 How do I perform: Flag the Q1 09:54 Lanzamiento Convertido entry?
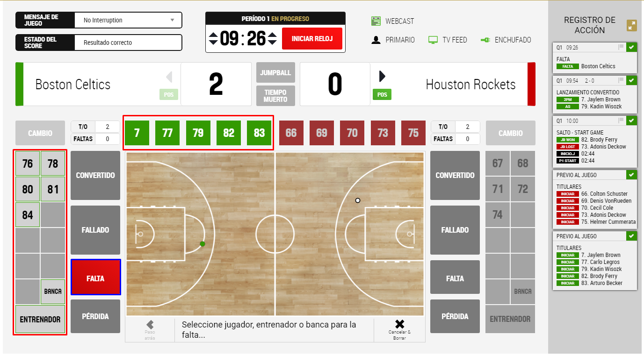(x=621, y=80)
